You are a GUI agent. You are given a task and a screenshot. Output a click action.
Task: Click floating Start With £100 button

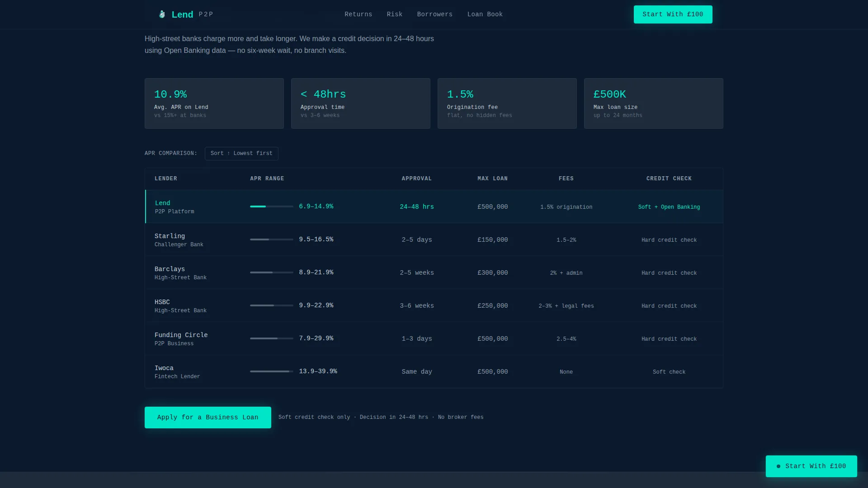coord(811,466)
